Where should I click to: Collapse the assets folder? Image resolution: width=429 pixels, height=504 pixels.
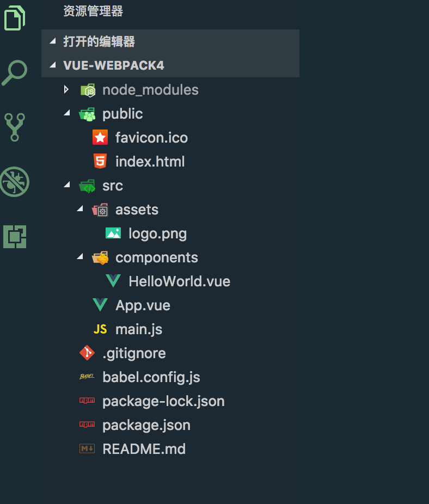click(80, 210)
